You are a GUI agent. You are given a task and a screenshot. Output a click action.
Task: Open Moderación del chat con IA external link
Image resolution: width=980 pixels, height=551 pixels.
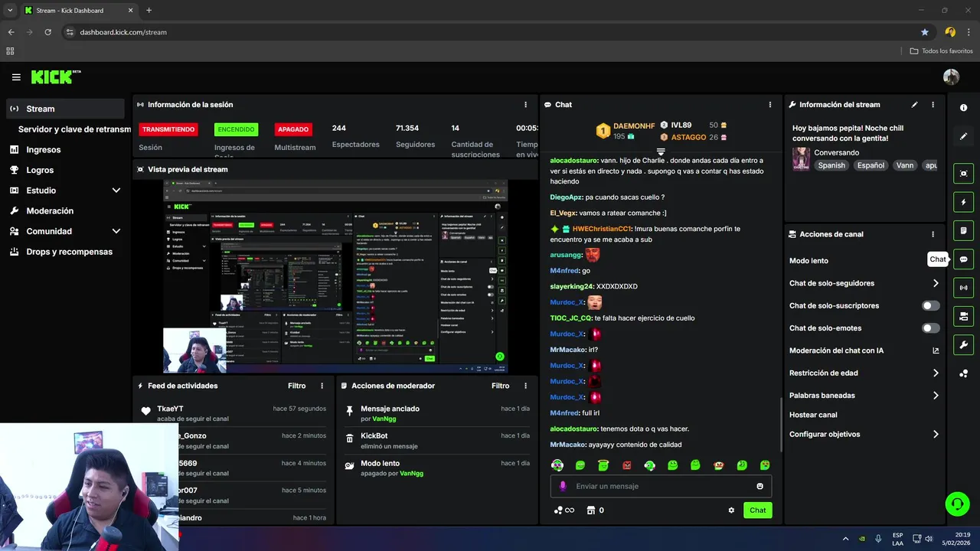point(936,350)
